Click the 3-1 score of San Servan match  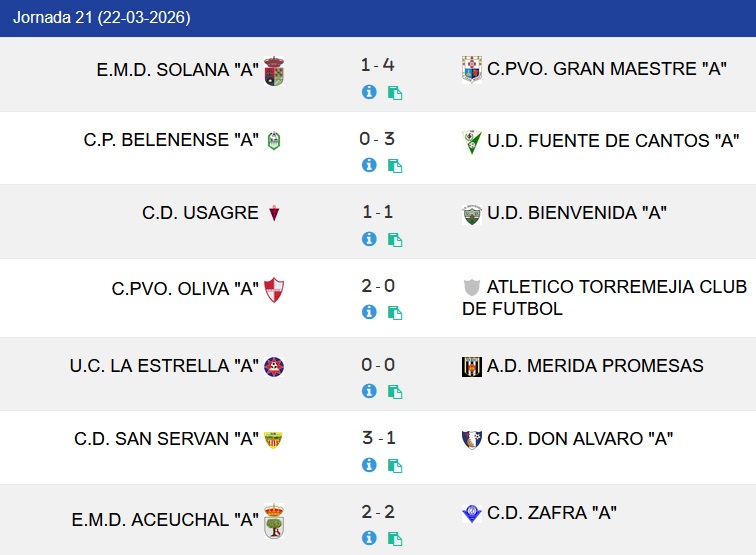(378, 438)
